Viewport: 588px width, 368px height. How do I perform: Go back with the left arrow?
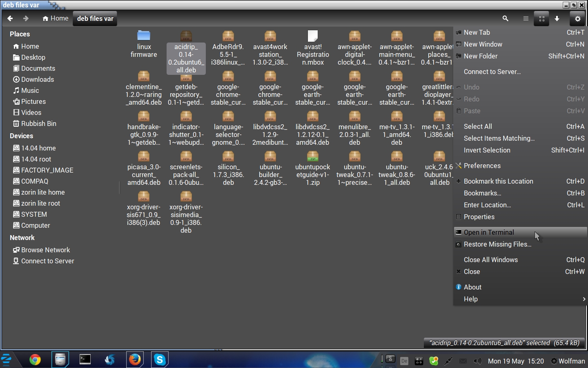coord(10,18)
